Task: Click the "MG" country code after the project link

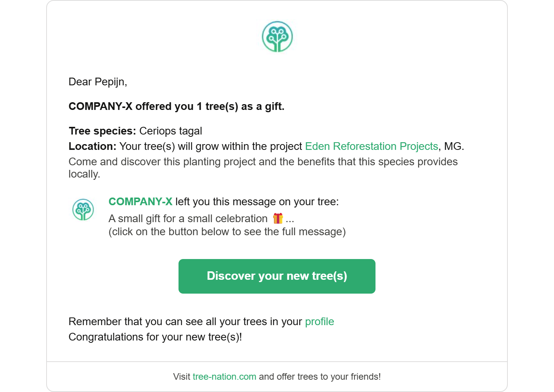Action: [x=453, y=146]
